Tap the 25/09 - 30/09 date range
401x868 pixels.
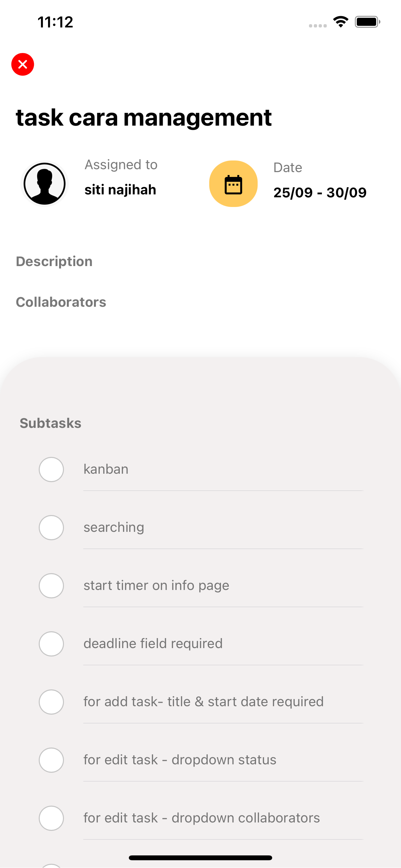pyautogui.click(x=320, y=192)
